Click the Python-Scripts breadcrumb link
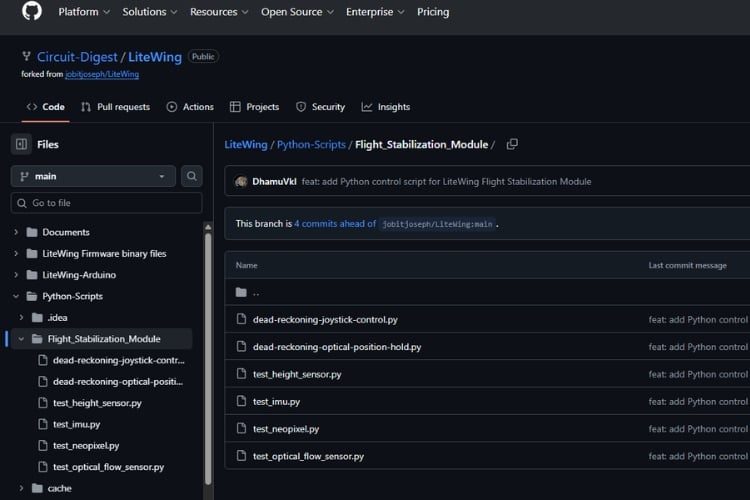The height and width of the screenshot is (500, 750). tap(311, 144)
